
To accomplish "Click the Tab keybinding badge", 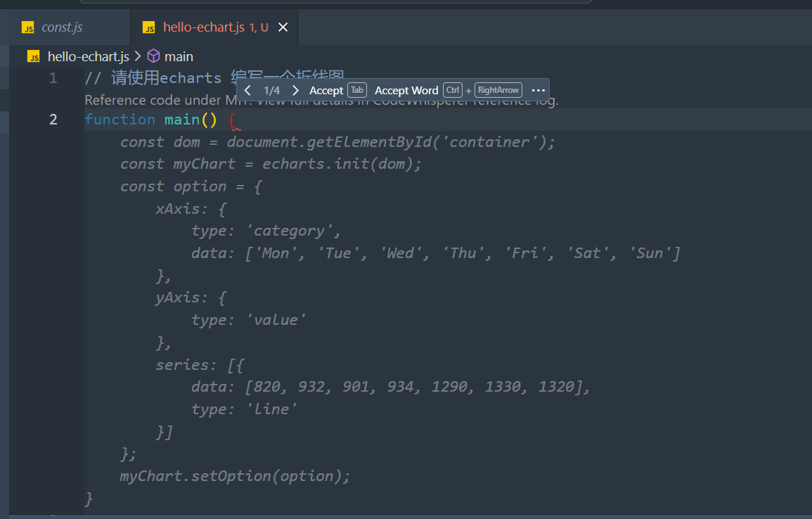I will (x=357, y=90).
